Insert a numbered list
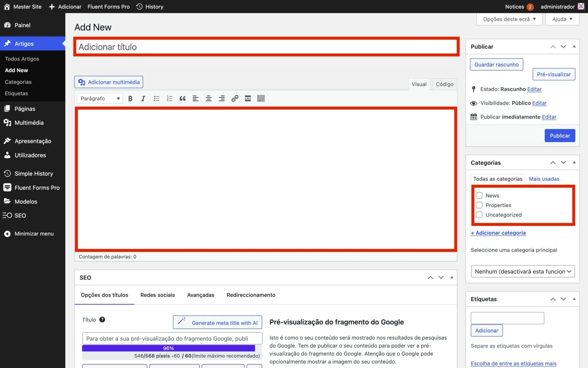The width and height of the screenshot is (588, 368). (x=169, y=98)
